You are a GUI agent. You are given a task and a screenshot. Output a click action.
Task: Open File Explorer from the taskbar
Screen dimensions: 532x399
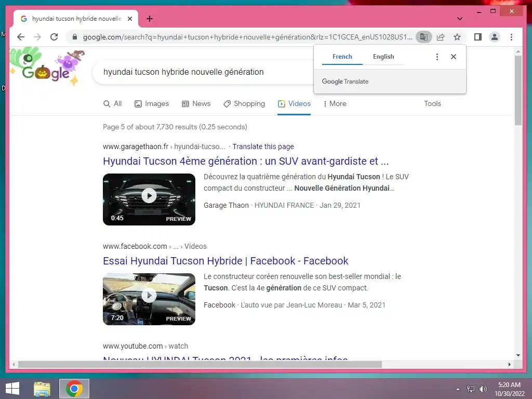pos(42,389)
